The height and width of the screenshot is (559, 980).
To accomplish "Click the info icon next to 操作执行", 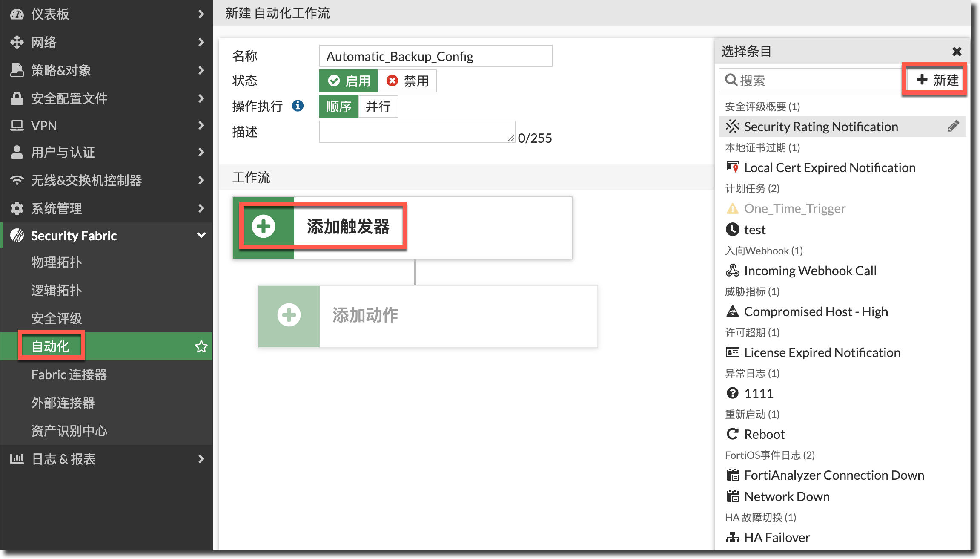I will pyautogui.click(x=298, y=106).
